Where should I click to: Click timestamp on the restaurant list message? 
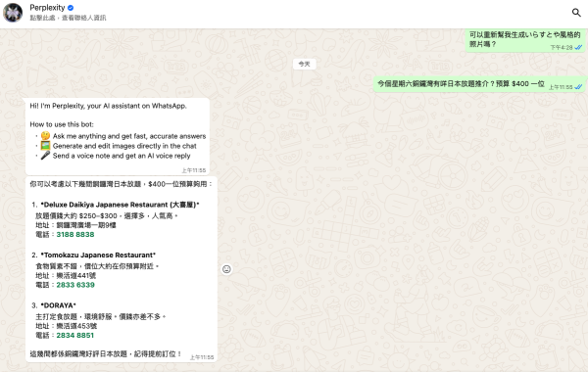point(202,357)
